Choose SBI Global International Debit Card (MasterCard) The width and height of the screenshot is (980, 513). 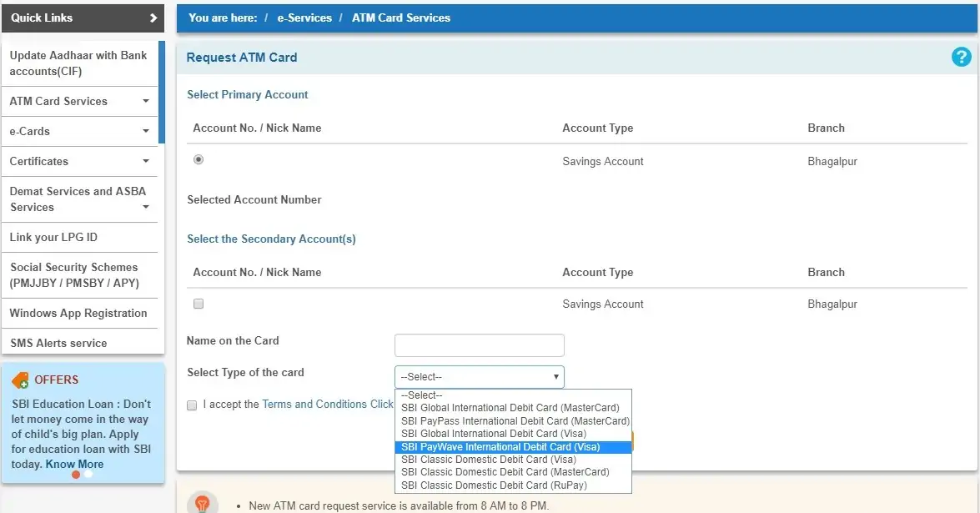coord(513,407)
